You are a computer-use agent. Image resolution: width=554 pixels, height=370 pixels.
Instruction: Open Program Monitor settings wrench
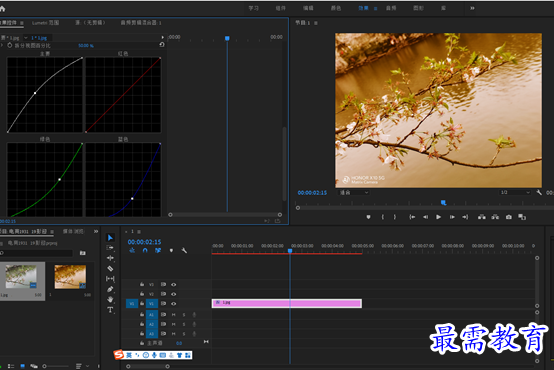(539, 193)
